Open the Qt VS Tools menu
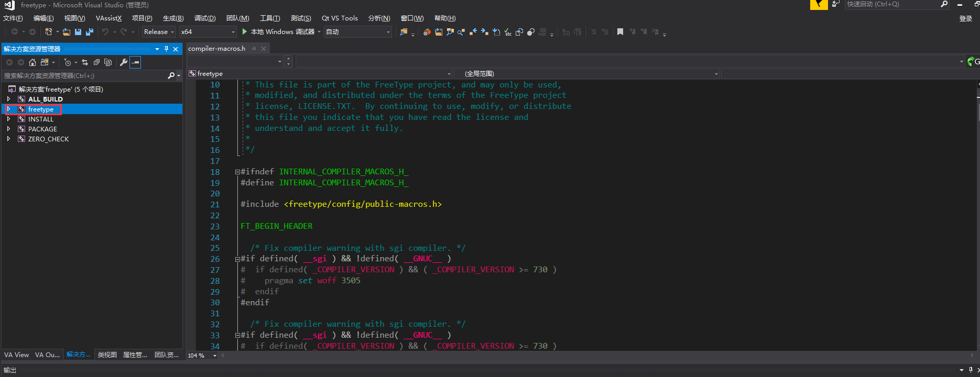The width and height of the screenshot is (980, 377). click(x=340, y=18)
